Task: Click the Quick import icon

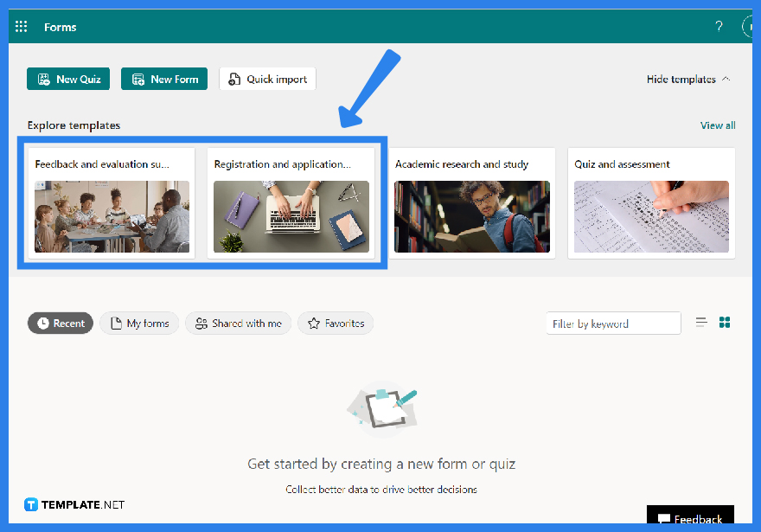Action: [x=234, y=79]
